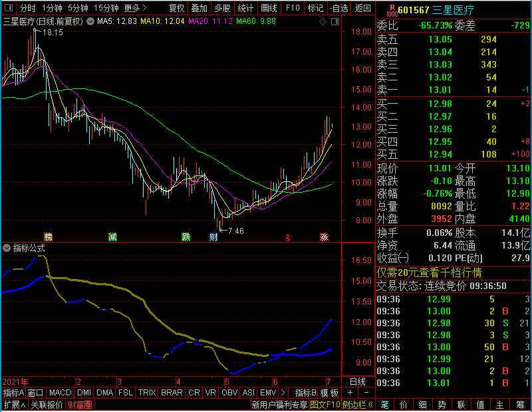
Task: Collapse the 侧边栏 sidebar
Action: 358,405
